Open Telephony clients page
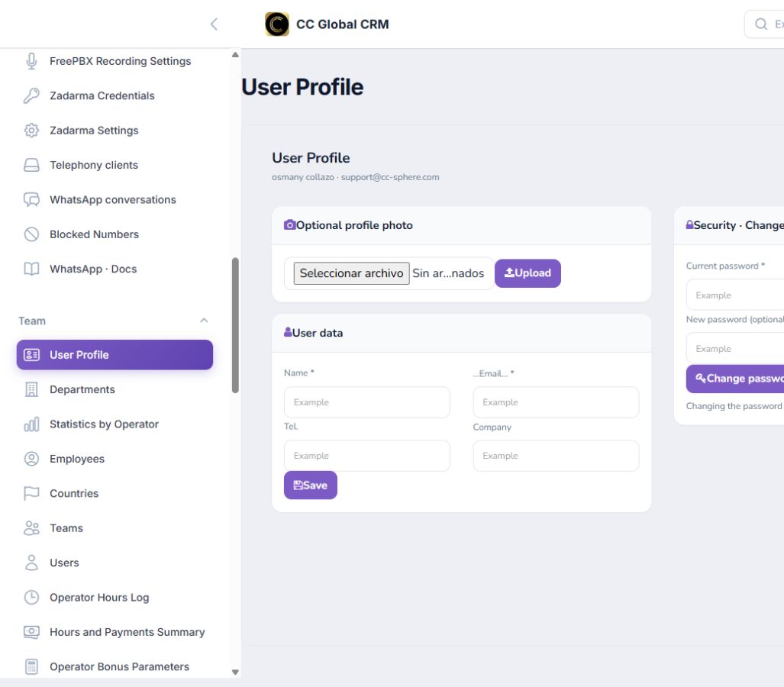Image resolution: width=784 pixels, height=687 pixels. [x=115, y=165]
